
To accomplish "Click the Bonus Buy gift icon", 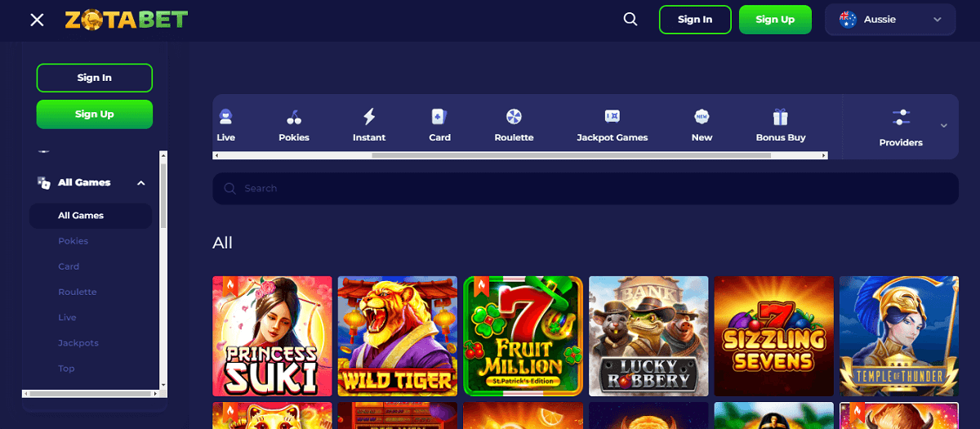I will (x=781, y=116).
